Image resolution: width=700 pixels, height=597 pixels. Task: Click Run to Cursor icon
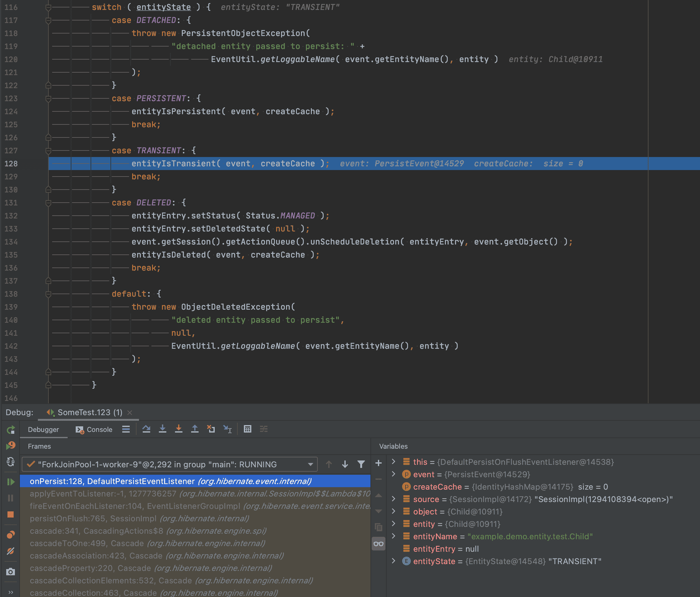tap(227, 429)
